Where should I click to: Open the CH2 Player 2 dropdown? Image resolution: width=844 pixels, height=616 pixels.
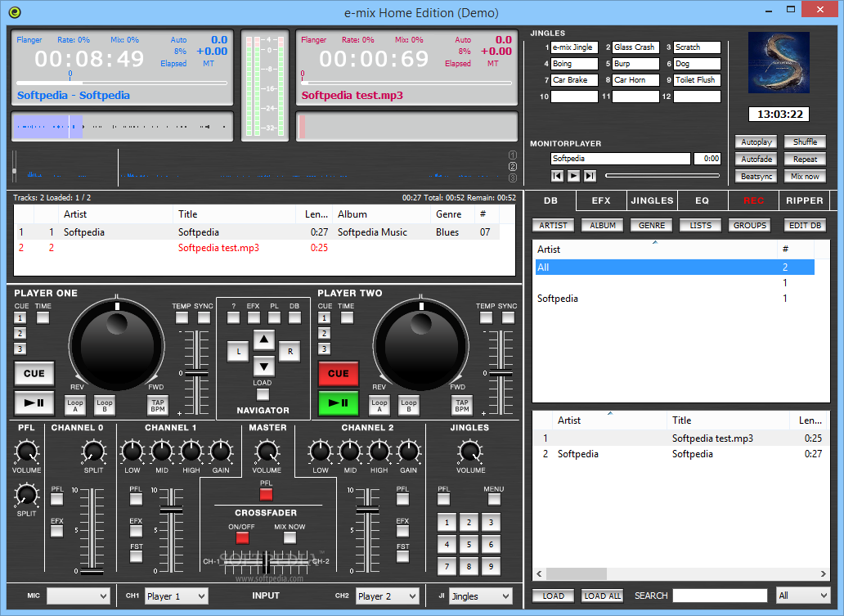pyautogui.click(x=387, y=596)
